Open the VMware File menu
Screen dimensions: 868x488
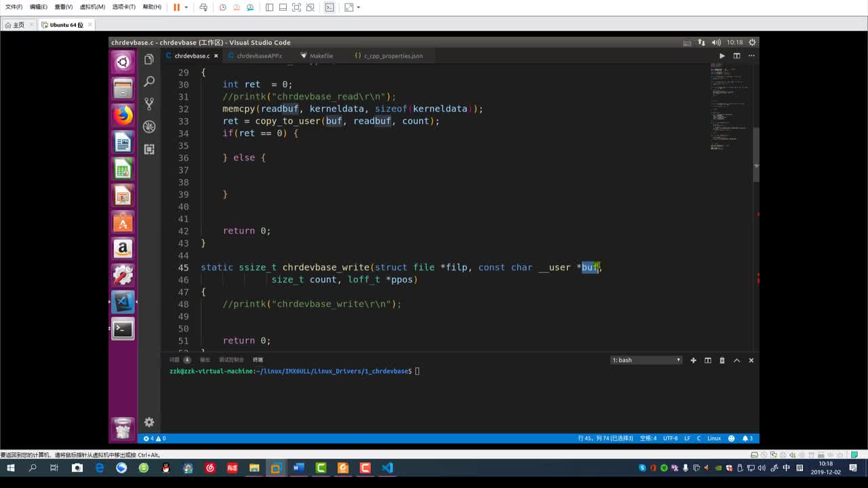point(14,7)
